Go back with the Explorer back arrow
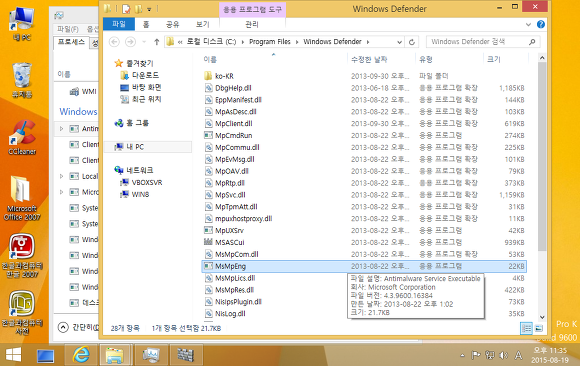580x366 pixels. click(114, 42)
